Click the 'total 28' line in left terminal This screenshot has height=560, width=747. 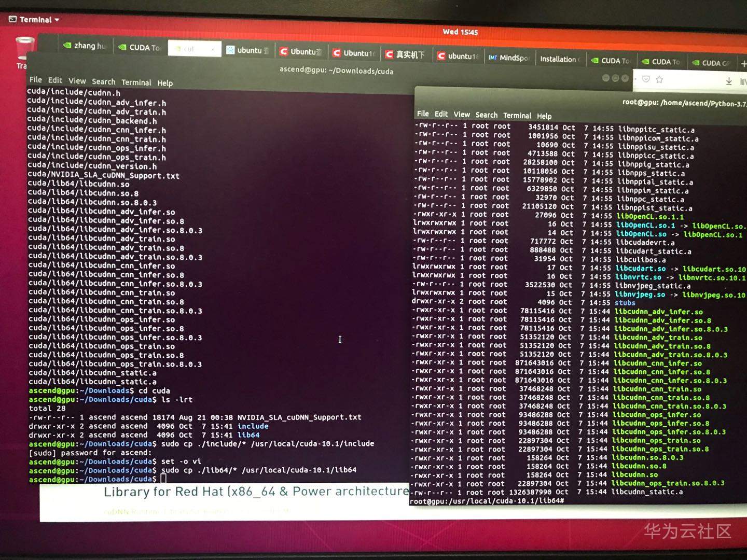[47, 408]
